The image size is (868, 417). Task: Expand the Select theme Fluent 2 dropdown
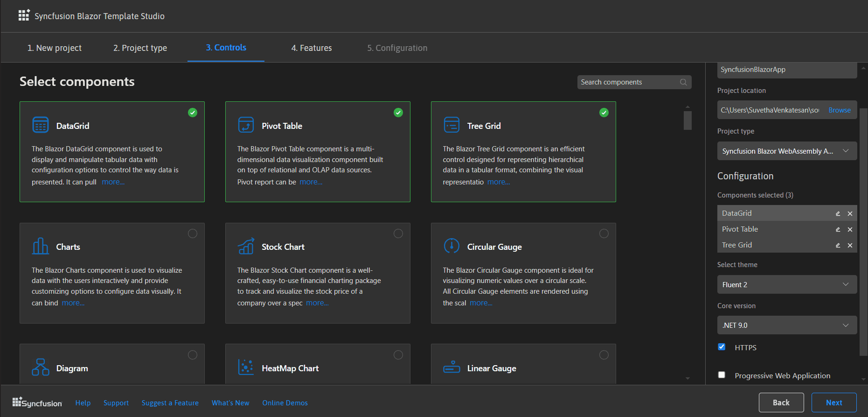pyautogui.click(x=786, y=284)
